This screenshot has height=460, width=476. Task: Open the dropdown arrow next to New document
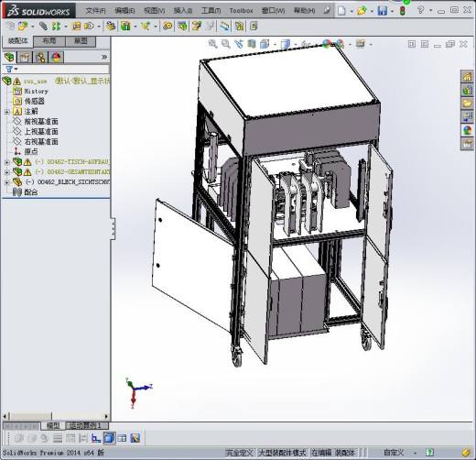[352, 11]
